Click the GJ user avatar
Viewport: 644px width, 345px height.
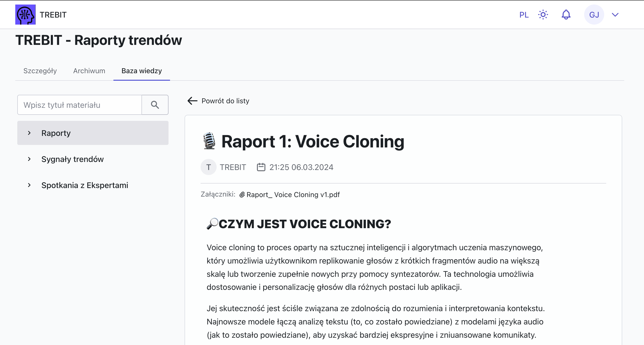coord(594,15)
